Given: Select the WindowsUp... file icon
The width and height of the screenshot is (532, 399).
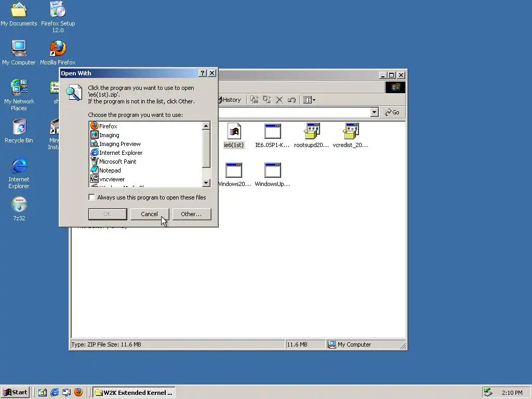Looking at the screenshot, I should (272, 175).
